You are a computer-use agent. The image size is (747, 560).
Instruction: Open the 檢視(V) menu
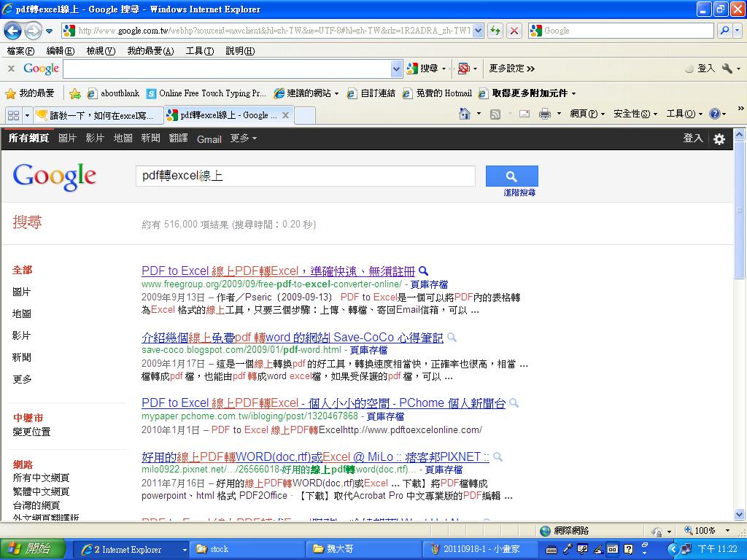[x=101, y=51]
